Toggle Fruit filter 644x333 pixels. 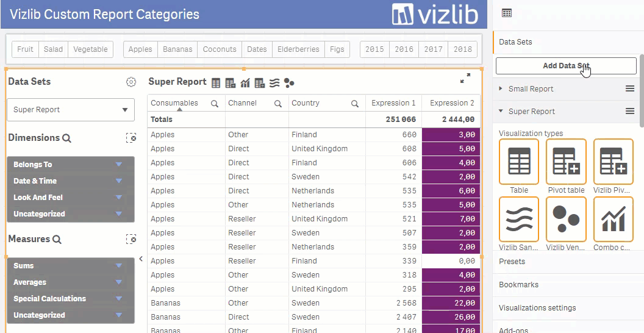[25, 49]
